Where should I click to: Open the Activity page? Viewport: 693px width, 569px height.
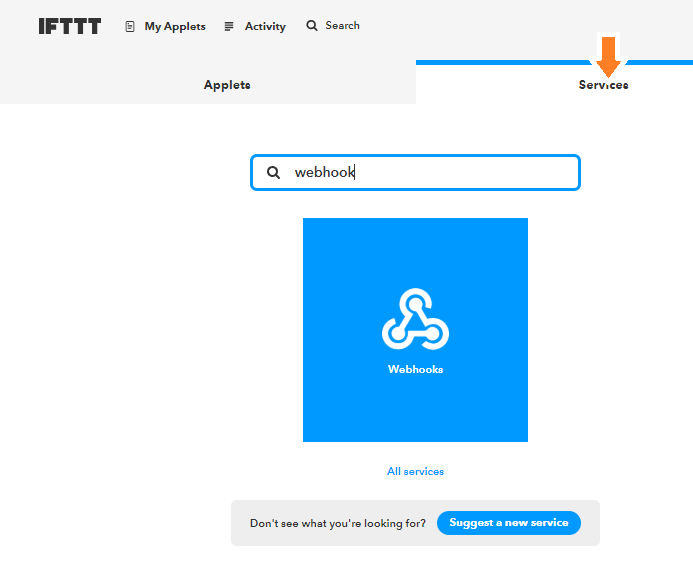coord(265,27)
